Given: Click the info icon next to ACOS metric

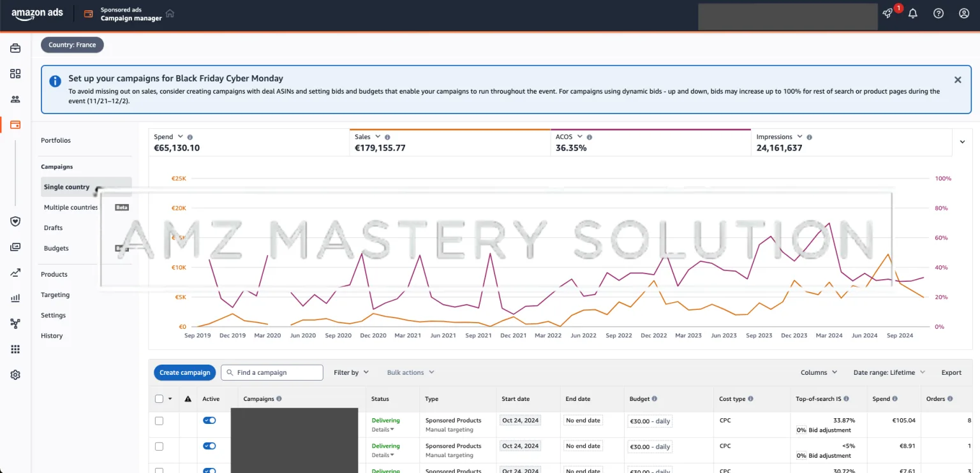Looking at the screenshot, I should pyautogui.click(x=589, y=137).
